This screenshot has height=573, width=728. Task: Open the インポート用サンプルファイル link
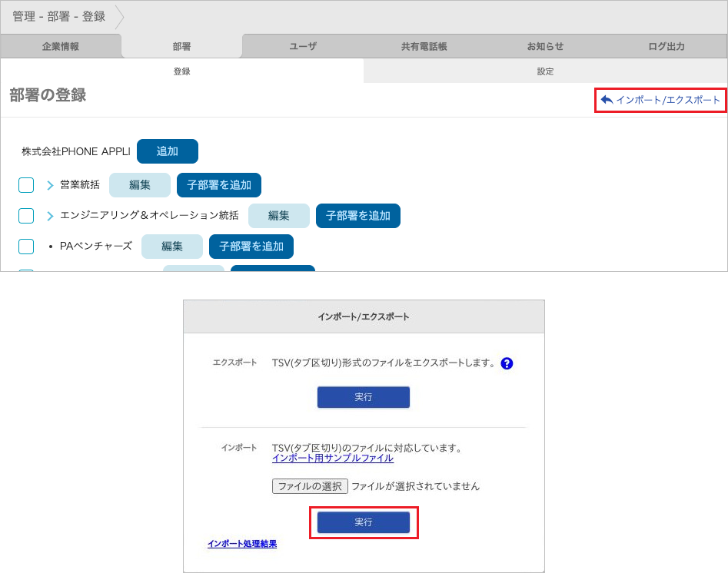click(x=333, y=459)
